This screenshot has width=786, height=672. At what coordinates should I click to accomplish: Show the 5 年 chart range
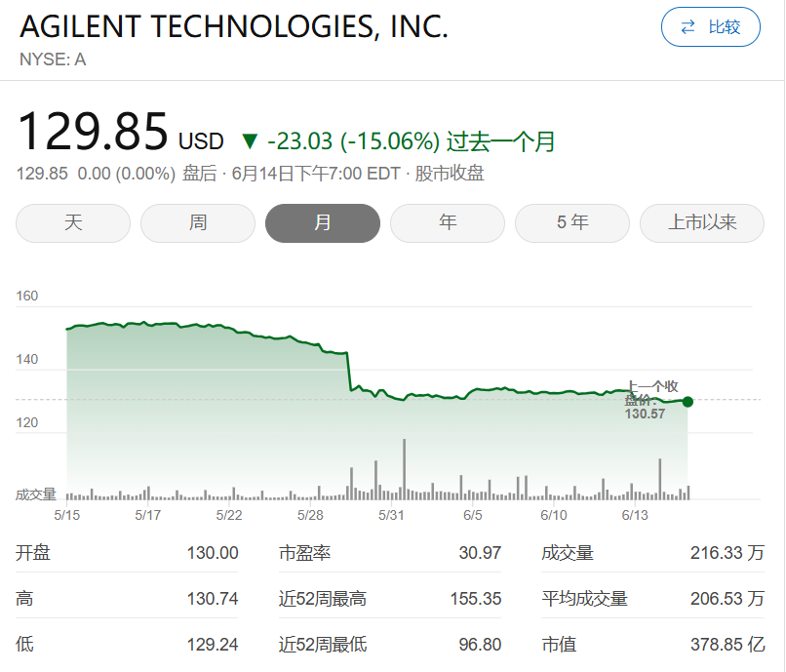coord(572,222)
